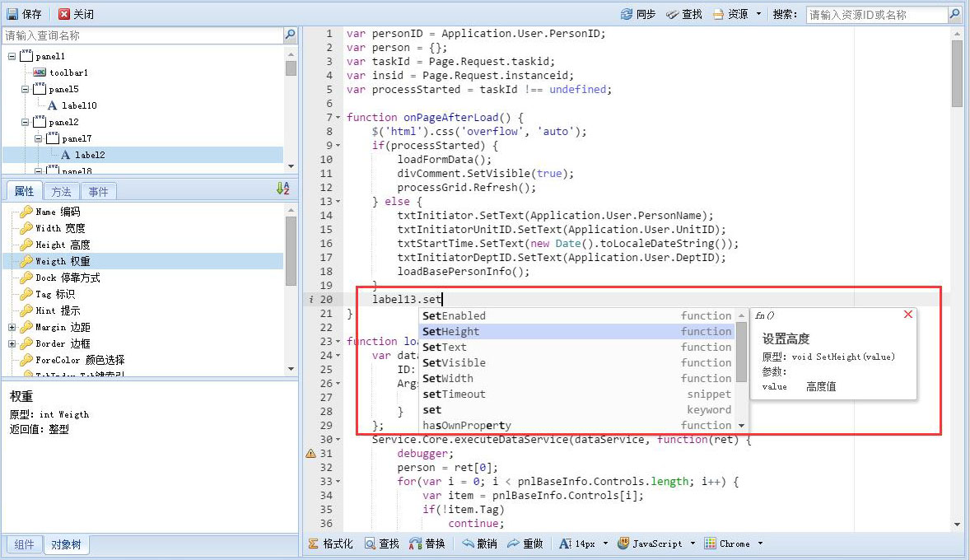Viewport: 970px width, 560px height.
Task: Open the dropdown arrow next to 资源
Action: click(x=758, y=14)
